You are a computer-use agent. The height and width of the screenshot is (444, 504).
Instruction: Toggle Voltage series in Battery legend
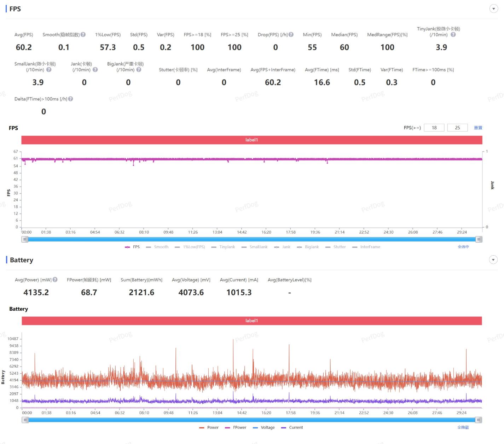click(264, 427)
